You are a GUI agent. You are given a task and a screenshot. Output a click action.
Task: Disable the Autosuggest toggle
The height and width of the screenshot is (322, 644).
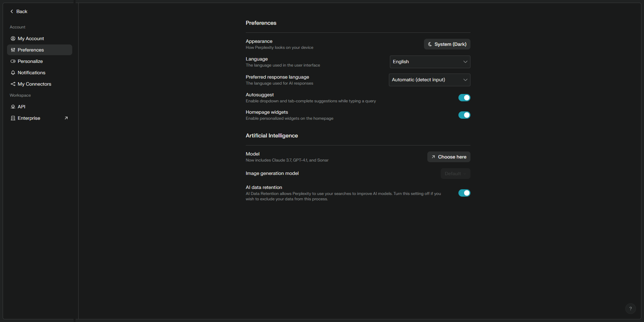[464, 98]
